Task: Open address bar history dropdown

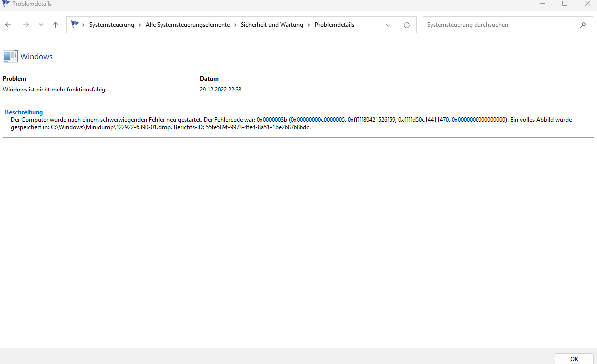Action: 388,25
